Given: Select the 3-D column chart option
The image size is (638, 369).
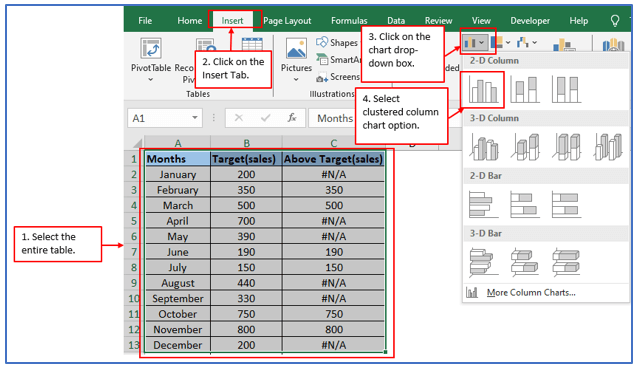Looking at the screenshot, I should (x=608, y=147).
